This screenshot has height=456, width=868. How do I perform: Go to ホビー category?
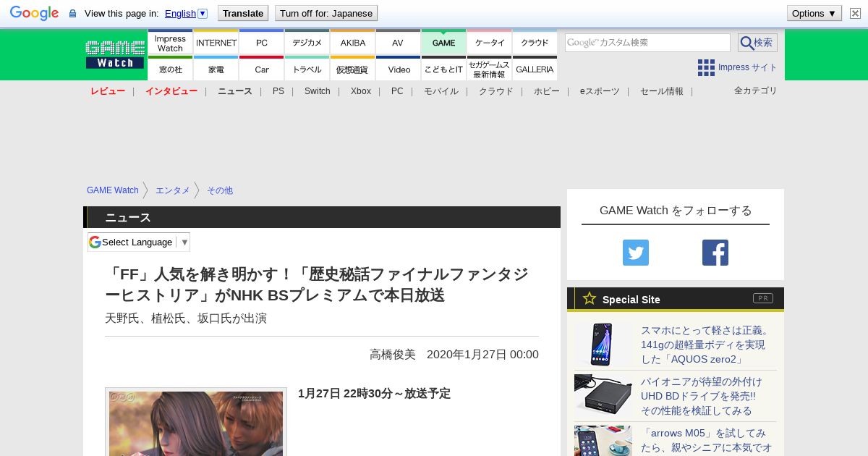547,91
